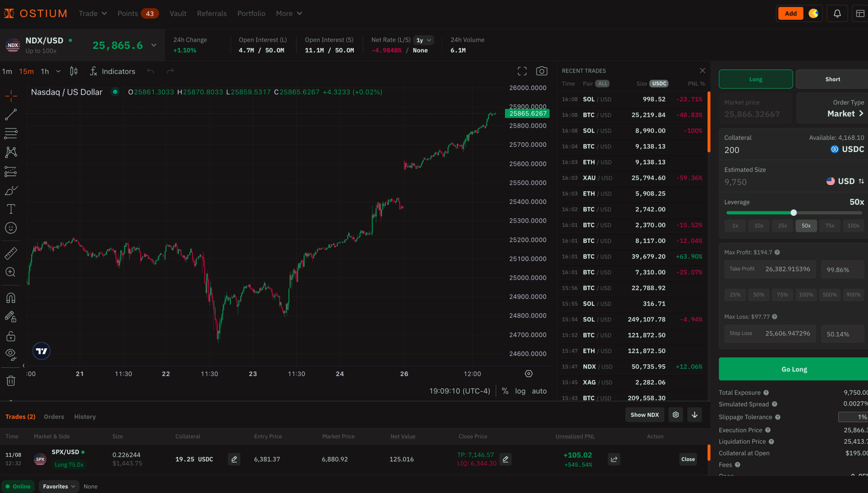This screenshot has width=868, height=493.
Task: Toggle the Short position side
Action: [x=832, y=79]
